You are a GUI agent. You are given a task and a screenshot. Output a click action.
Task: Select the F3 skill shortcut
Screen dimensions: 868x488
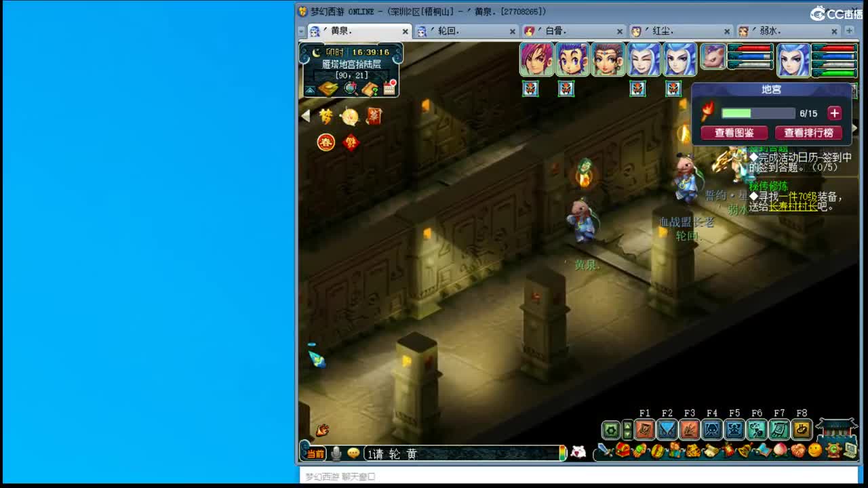(x=690, y=430)
